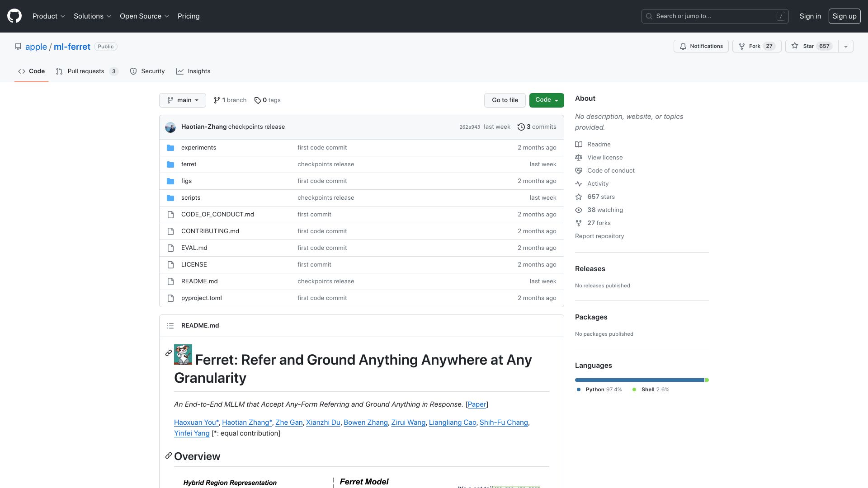Click the bell icon in Notifications button

pyautogui.click(x=683, y=47)
